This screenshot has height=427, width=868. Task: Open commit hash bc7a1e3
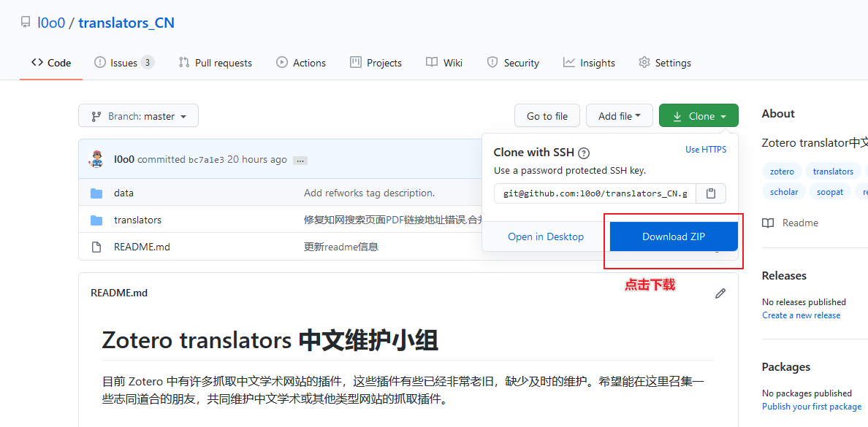pos(206,160)
